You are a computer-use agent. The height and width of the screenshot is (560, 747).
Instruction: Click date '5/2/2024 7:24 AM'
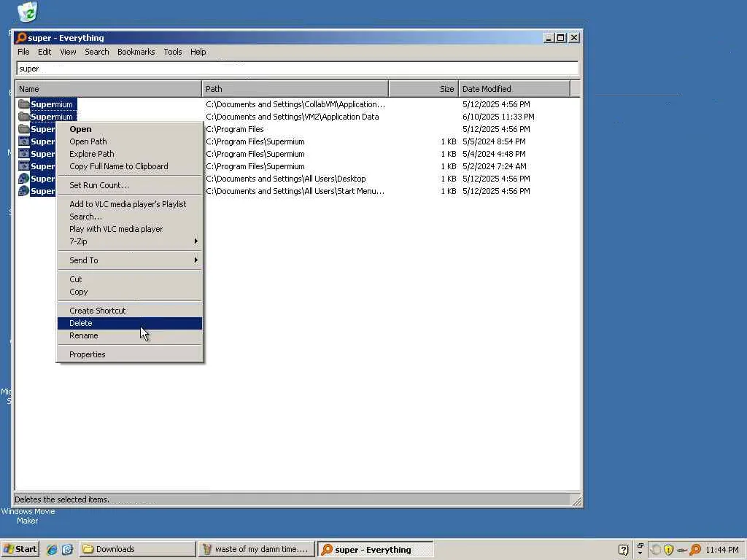[495, 166]
